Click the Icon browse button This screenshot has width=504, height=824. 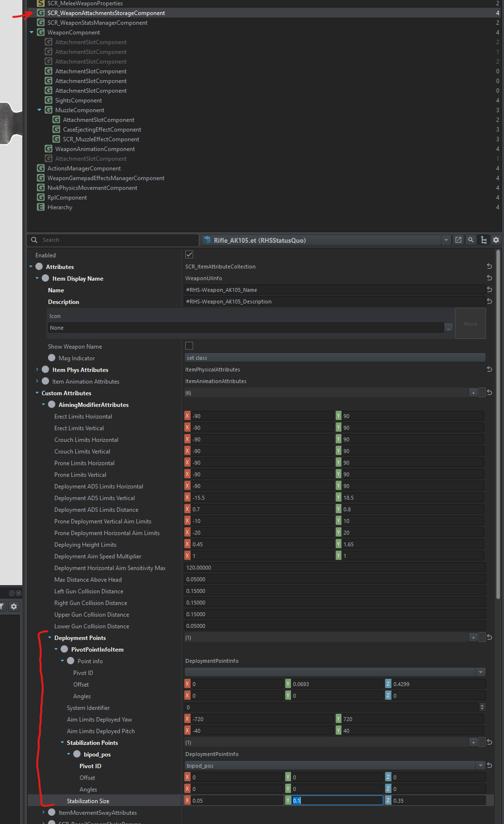point(449,328)
